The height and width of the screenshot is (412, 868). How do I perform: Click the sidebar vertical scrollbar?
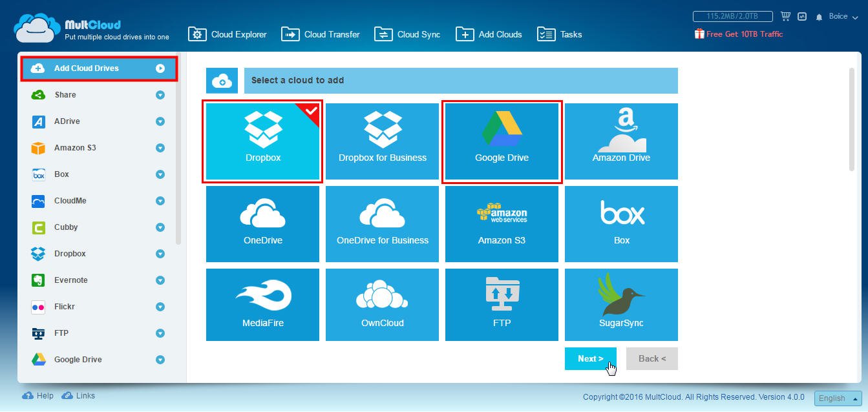[x=178, y=150]
